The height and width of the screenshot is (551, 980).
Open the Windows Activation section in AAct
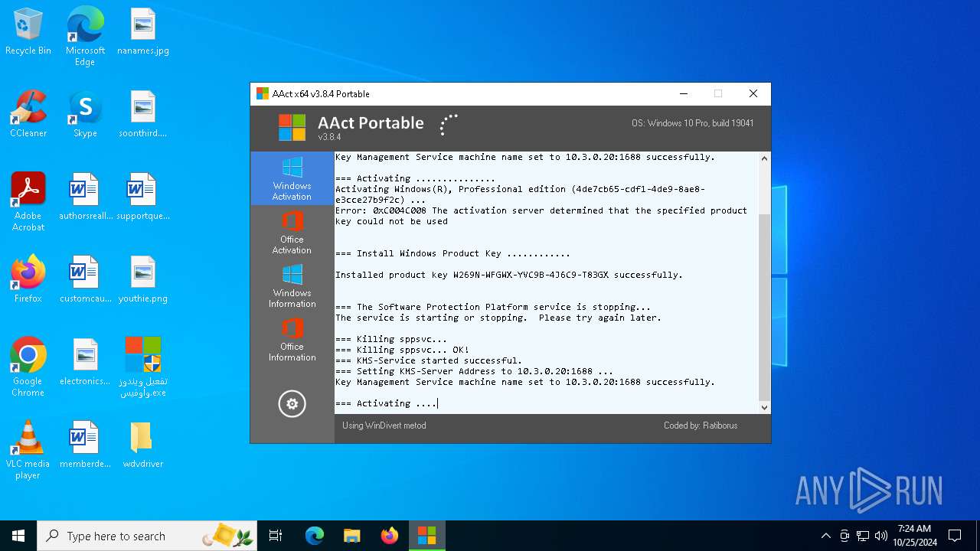coord(292,178)
